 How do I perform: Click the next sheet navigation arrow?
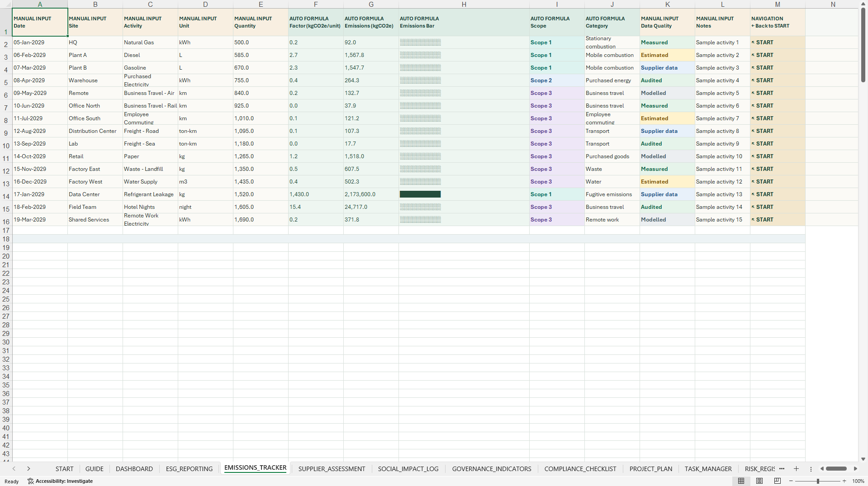click(28, 469)
